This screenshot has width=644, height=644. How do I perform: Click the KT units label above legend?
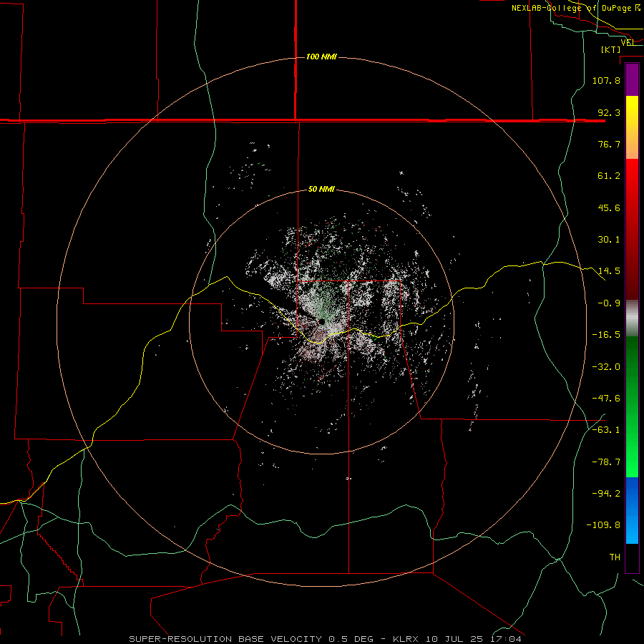click(x=611, y=49)
